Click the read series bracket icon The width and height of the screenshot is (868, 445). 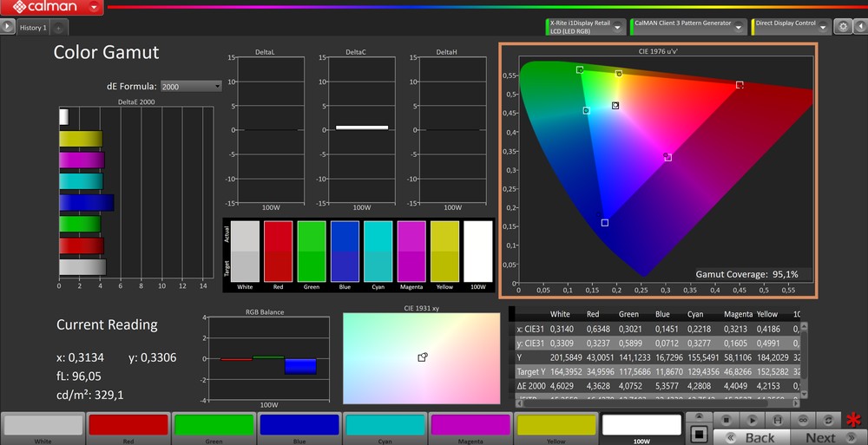(x=778, y=420)
